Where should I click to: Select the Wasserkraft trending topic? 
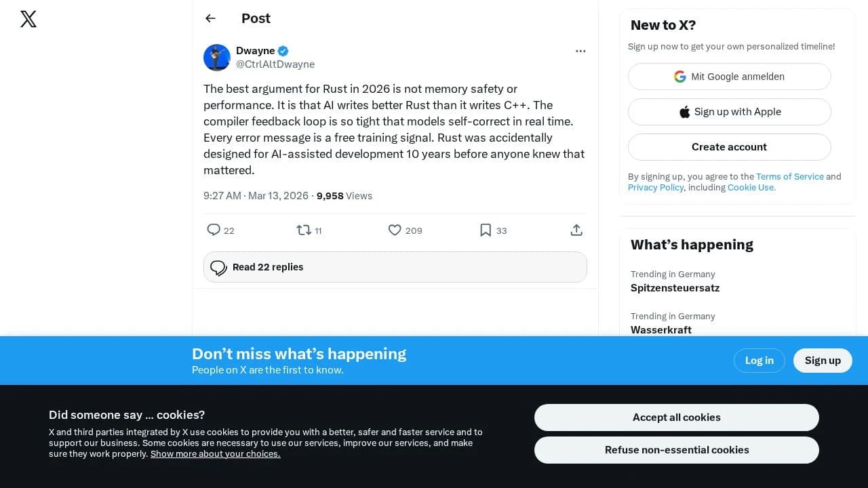point(660,330)
